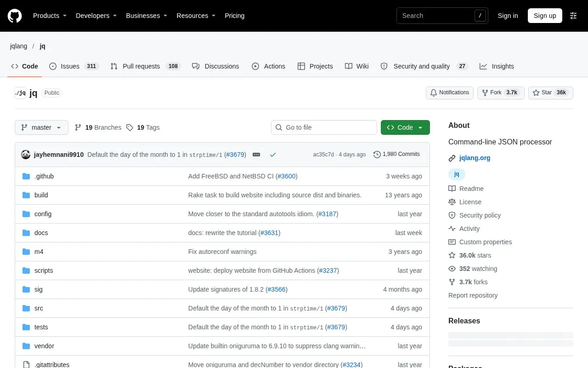This screenshot has height=368, width=588.
Task: Click the Notifications bell button
Action: click(450, 92)
